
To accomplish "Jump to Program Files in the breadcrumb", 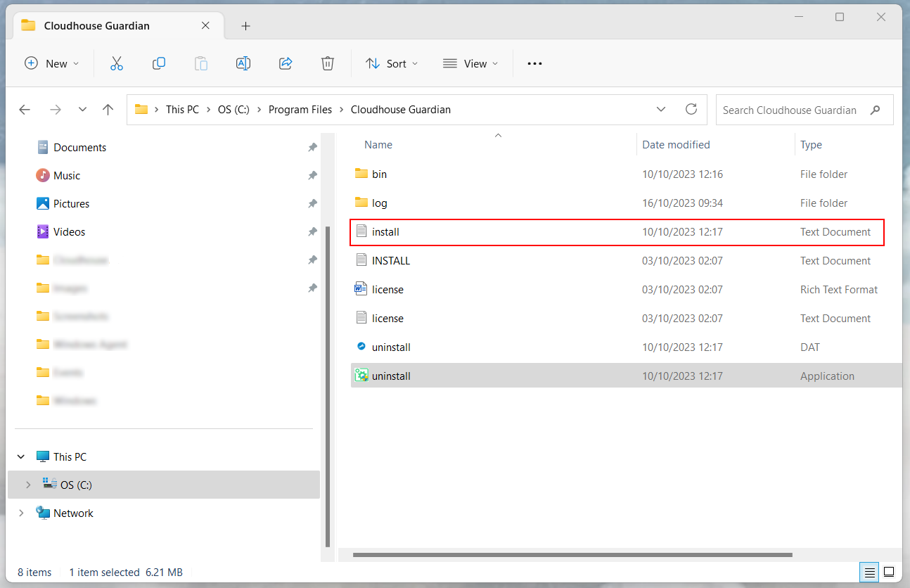I will pos(300,110).
